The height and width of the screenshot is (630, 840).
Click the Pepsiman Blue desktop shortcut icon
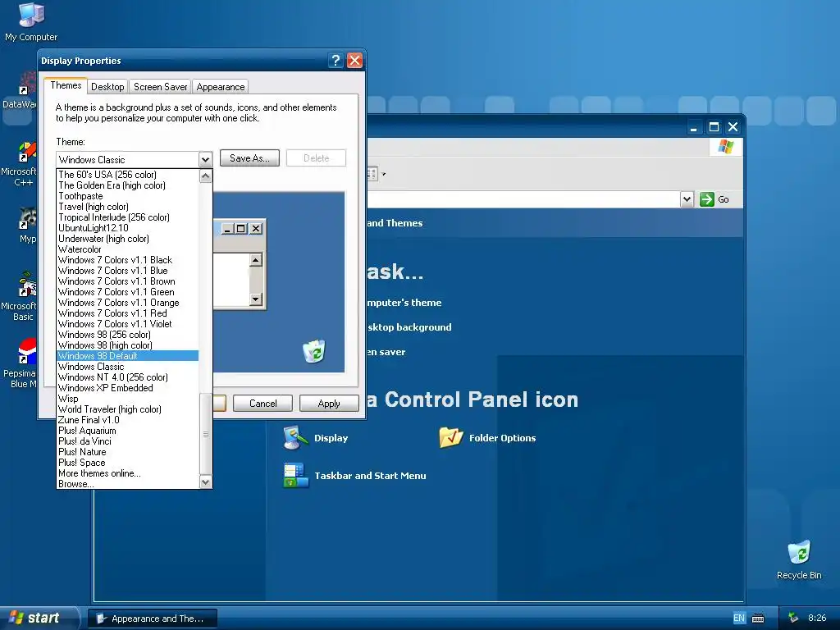click(x=27, y=352)
